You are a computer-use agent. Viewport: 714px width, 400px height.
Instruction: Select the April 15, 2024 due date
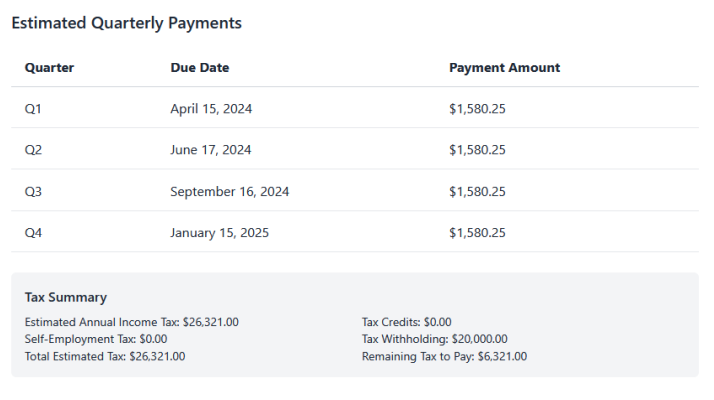click(211, 108)
